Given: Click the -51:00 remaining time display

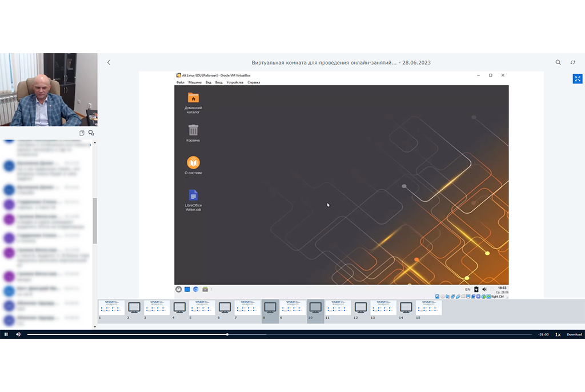Looking at the screenshot, I should [544, 334].
